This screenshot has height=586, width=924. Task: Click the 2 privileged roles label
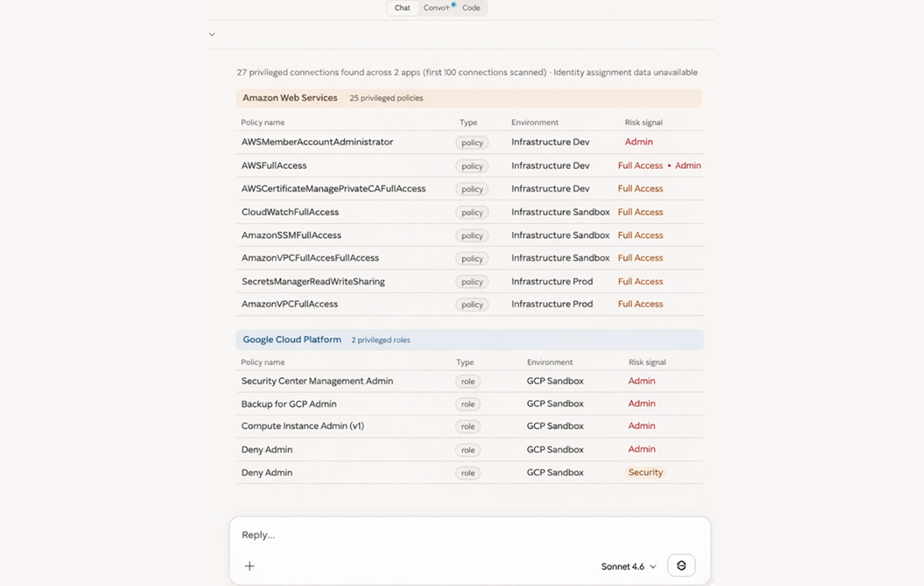tap(380, 341)
